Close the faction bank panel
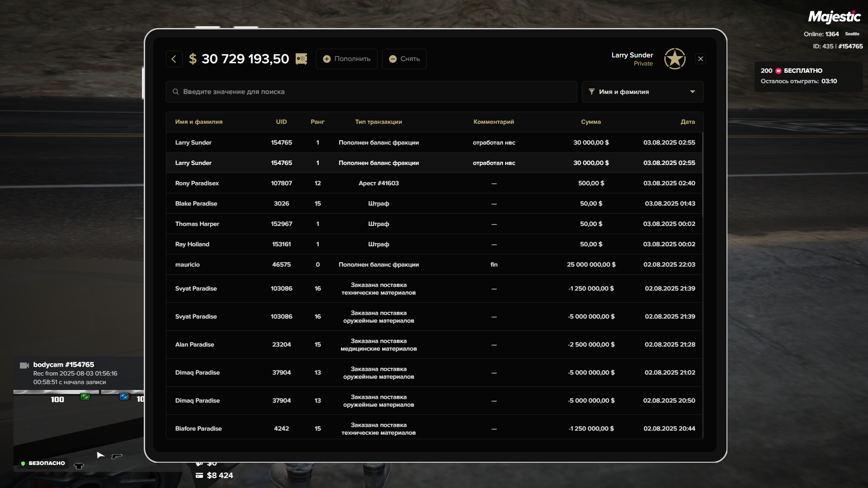 pos(701,59)
